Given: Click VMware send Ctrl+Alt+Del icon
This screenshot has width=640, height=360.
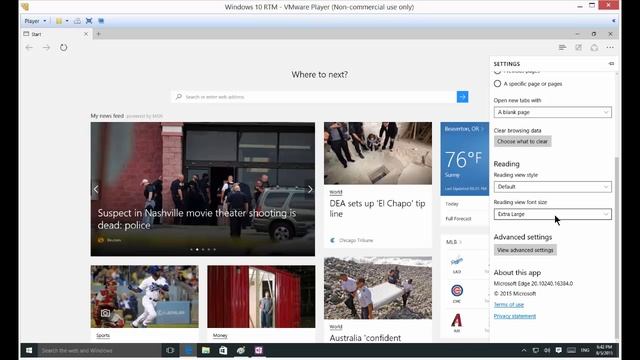Looking at the screenshot, I should click(x=77, y=21).
